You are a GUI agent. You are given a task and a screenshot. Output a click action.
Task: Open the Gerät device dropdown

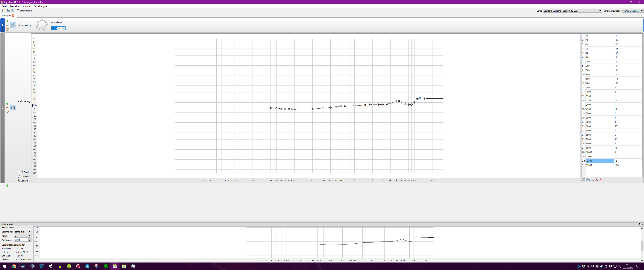572,11
